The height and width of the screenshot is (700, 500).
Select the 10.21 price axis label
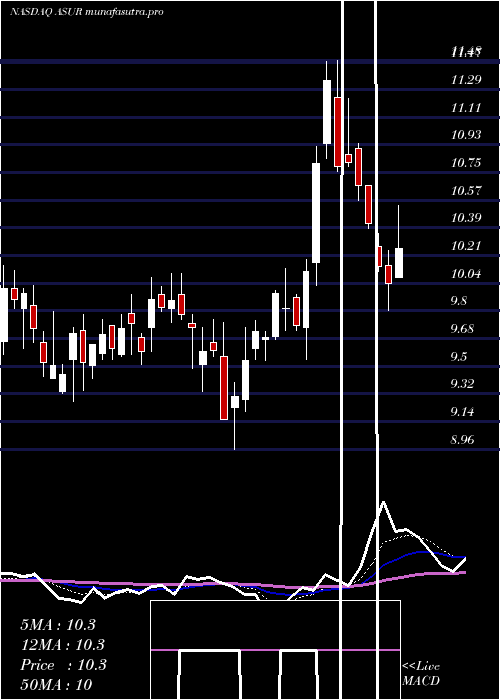pyautogui.click(x=466, y=246)
